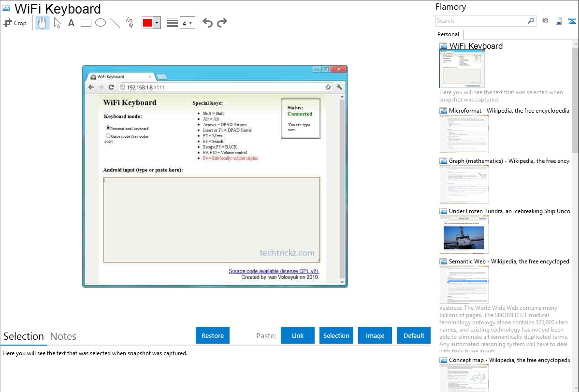Click the Concept map - Wikipedia title
Screen dimensions: 579x392
[509, 360]
